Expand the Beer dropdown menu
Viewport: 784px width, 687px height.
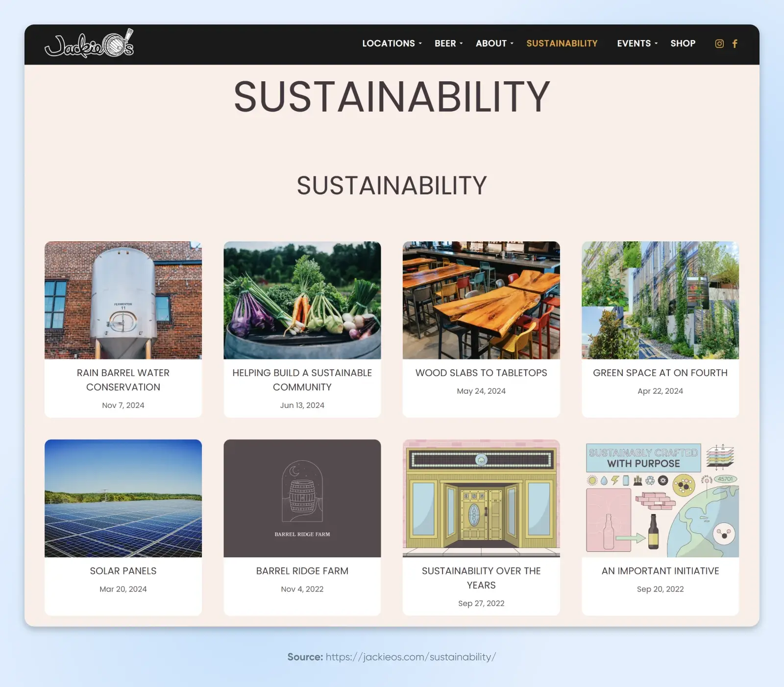pyautogui.click(x=448, y=44)
